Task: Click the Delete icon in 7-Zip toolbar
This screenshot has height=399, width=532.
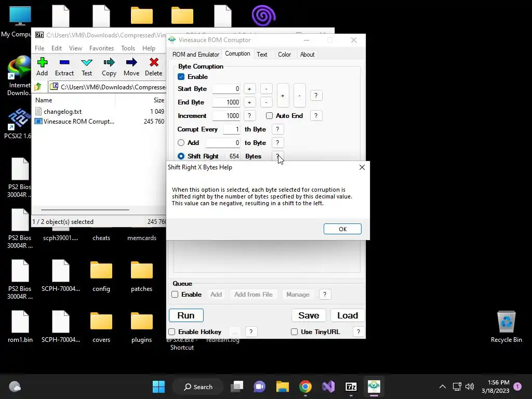Action: (x=154, y=66)
